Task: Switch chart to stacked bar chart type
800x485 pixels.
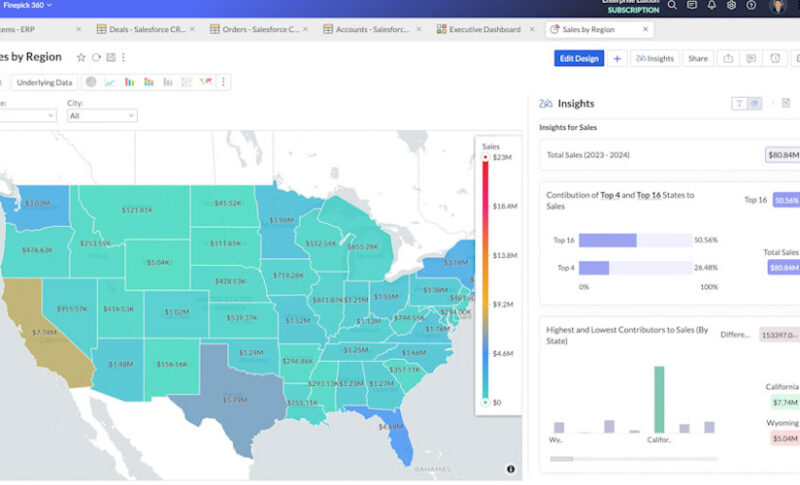Action: (148, 82)
